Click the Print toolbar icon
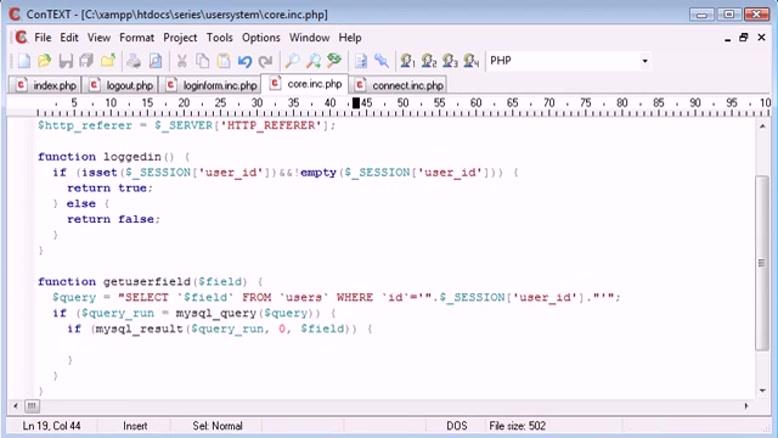 133,61
